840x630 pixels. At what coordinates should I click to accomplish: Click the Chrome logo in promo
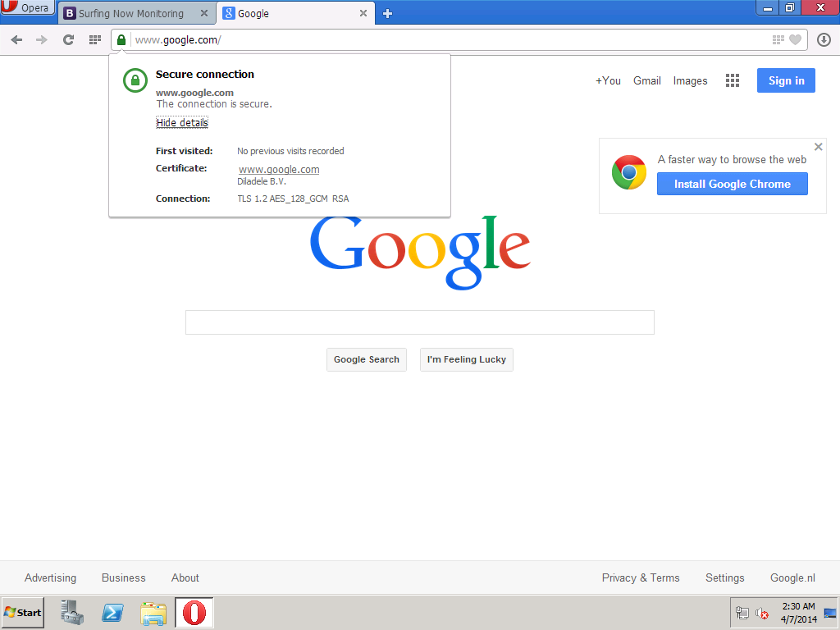tap(629, 172)
